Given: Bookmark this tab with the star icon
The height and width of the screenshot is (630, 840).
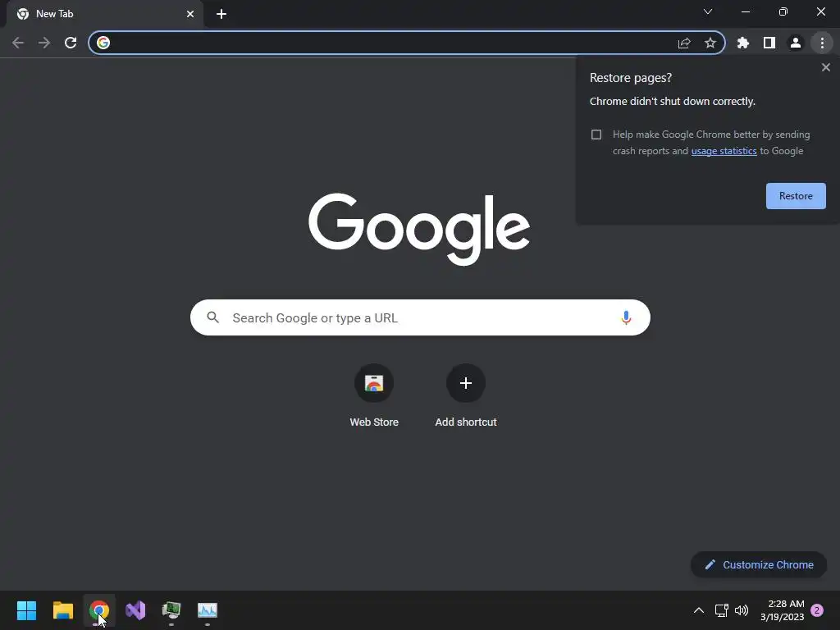Looking at the screenshot, I should (710, 43).
